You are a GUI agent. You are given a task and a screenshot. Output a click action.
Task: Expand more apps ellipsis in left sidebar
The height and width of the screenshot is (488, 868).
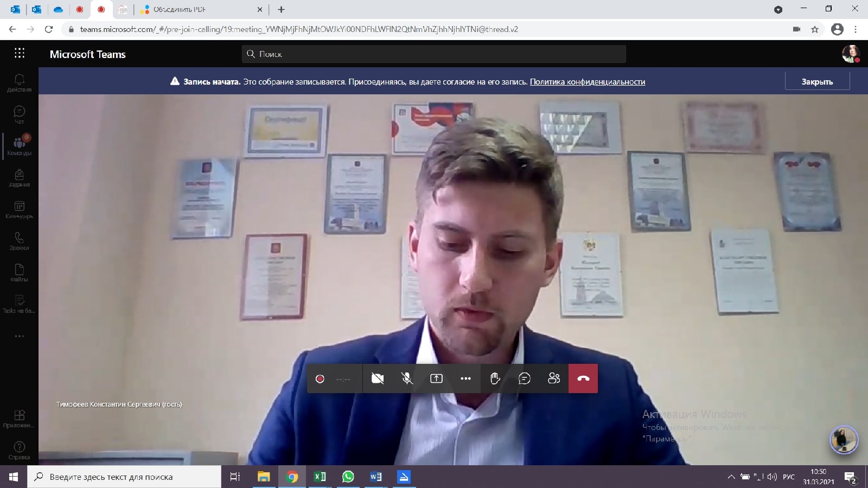(19, 336)
